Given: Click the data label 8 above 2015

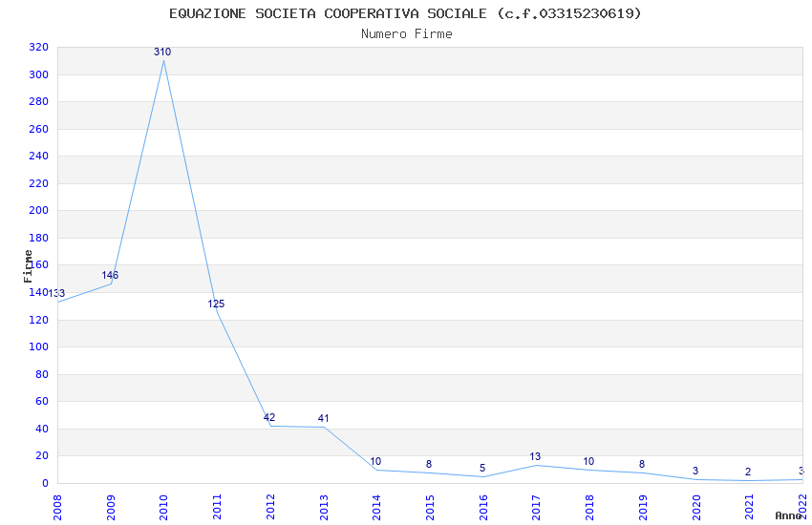Looking at the screenshot, I should (x=429, y=464).
